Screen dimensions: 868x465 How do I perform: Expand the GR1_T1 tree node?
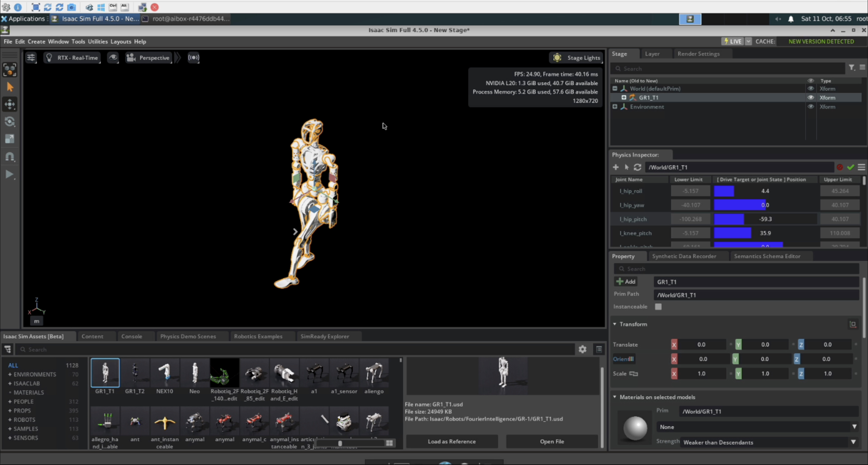pos(624,97)
